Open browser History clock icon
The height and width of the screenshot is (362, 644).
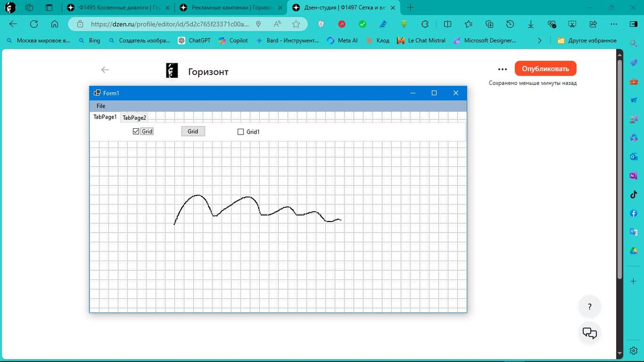510,24
